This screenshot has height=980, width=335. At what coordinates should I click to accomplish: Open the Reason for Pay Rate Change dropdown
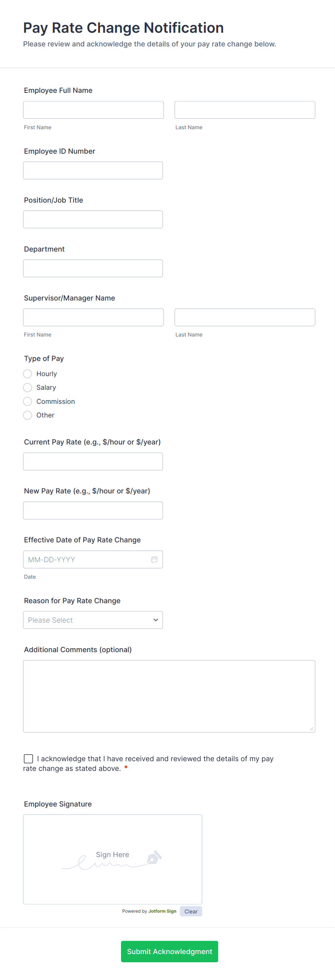(93, 620)
